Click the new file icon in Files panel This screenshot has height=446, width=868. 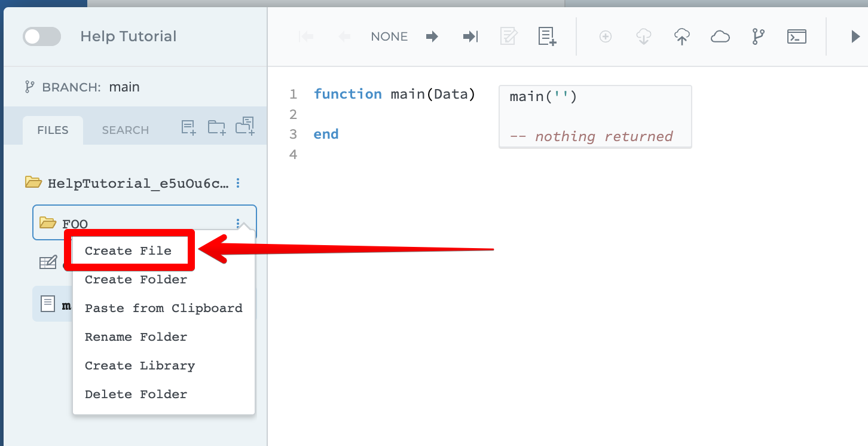coord(189,127)
